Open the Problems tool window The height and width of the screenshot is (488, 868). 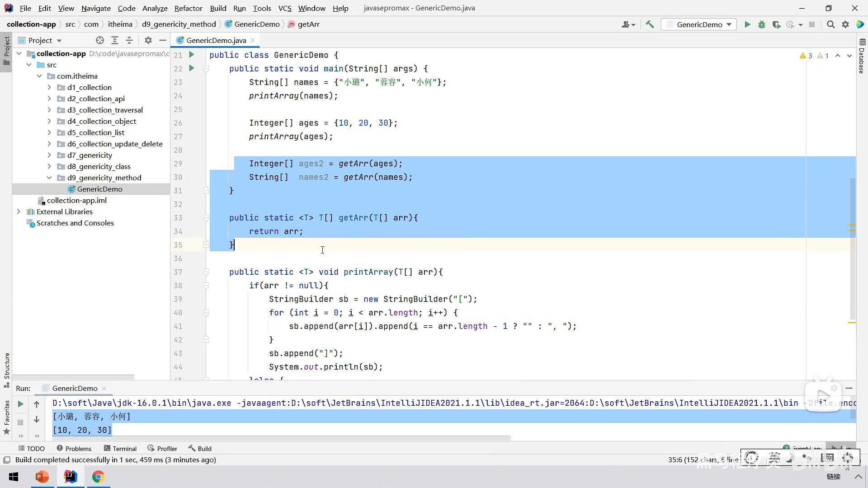point(74,448)
